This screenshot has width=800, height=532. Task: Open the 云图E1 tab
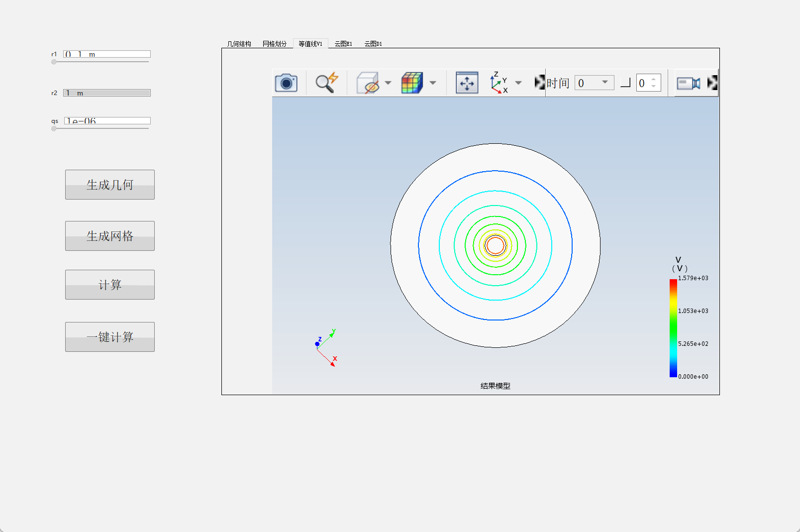[x=343, y=44]
